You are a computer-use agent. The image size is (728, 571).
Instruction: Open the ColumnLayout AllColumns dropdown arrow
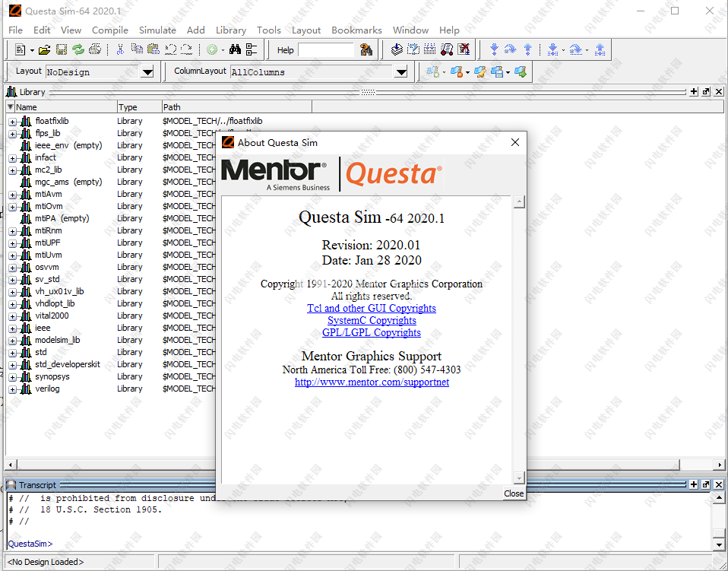point(401,72)
